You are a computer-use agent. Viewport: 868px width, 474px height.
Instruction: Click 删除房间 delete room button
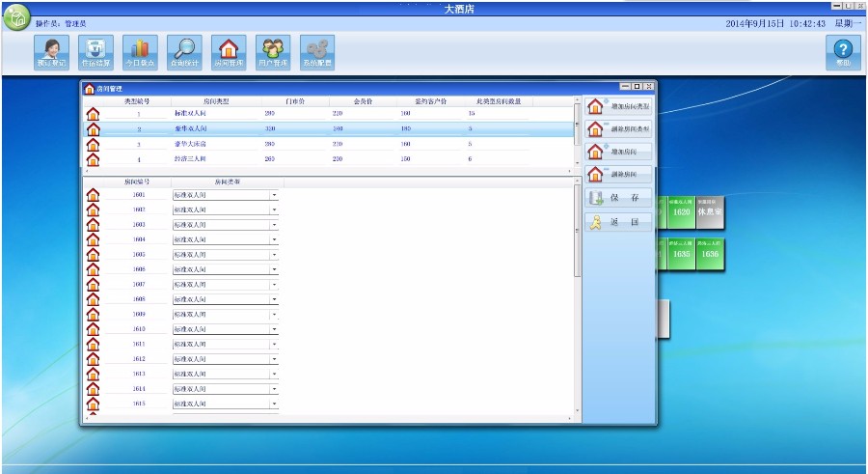[618, 174]
